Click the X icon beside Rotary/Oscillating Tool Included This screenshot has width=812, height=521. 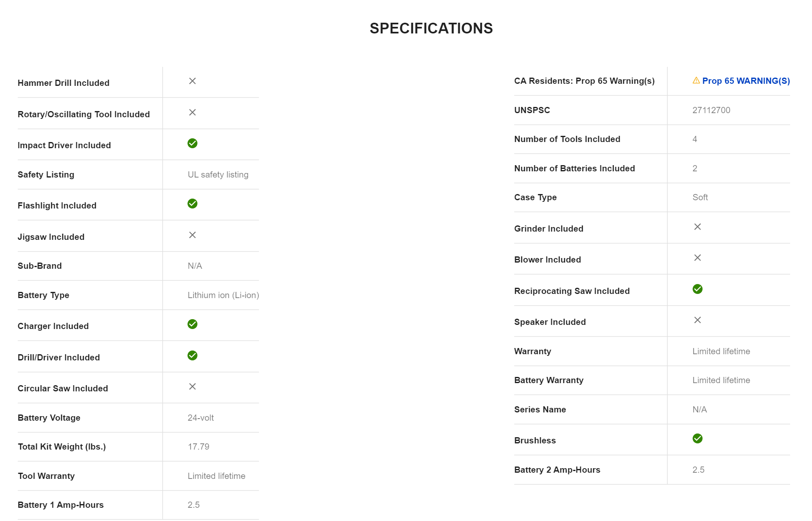[x=192, y=112]
